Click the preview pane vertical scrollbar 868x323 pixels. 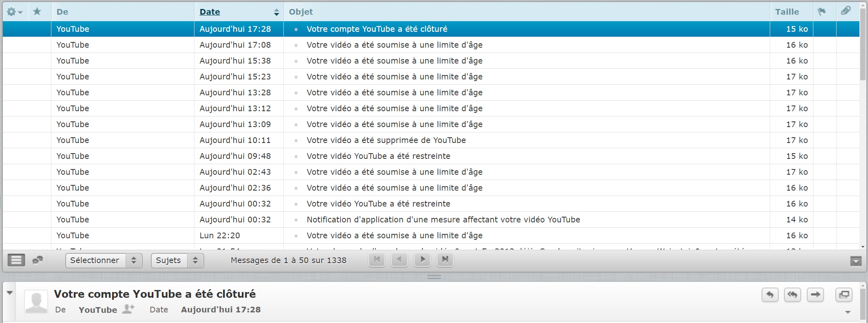click(x=863, y=304)
